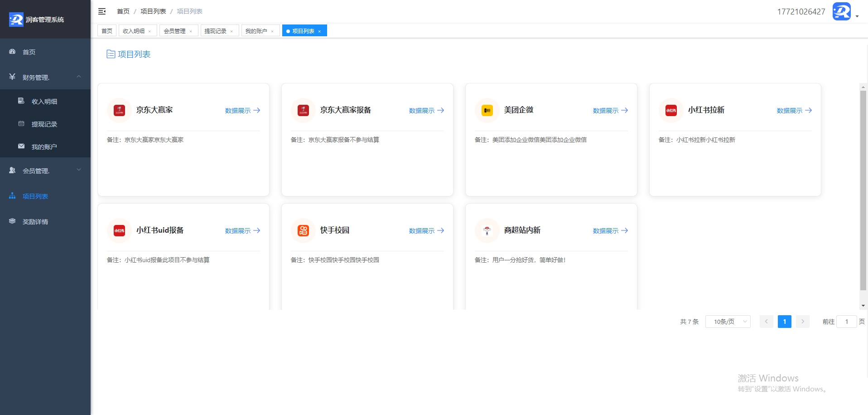The width and height of the screenshot is (868, 415).
Task: Open 首页 dashboard icon in sidebar
Action: [12, 52]
